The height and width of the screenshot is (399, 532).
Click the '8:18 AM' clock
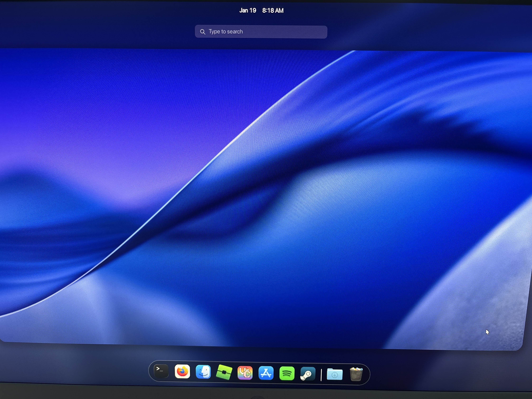273,11
